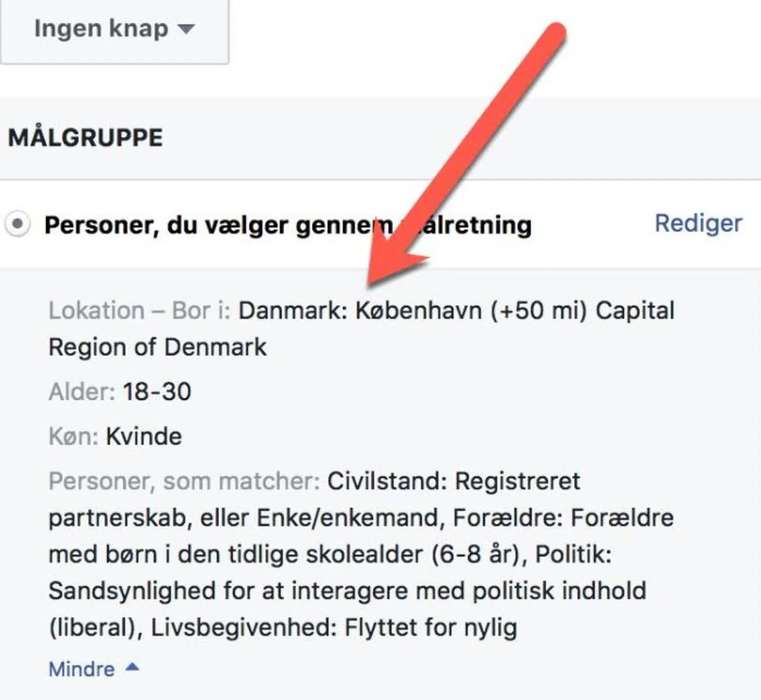Click the downward triangle in Ingen knap
The width and height of the screenshot is (761, 700).
pos(186,31)
